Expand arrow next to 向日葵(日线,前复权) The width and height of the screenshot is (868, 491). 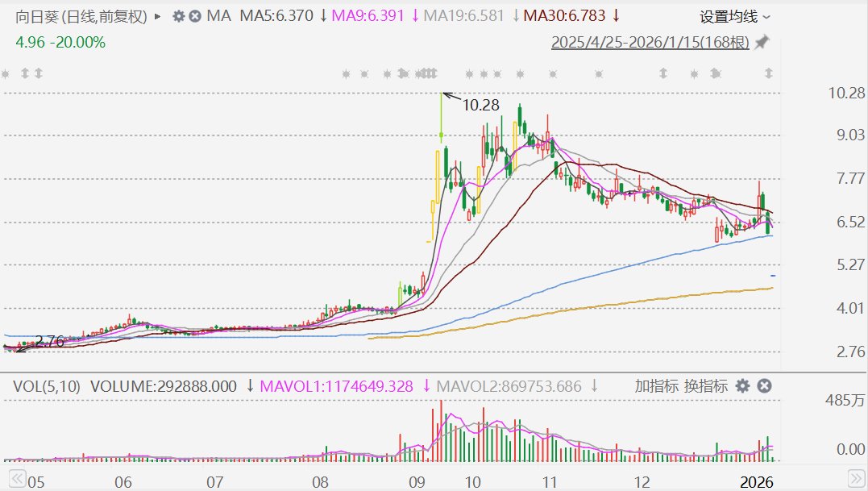[157, 16]
